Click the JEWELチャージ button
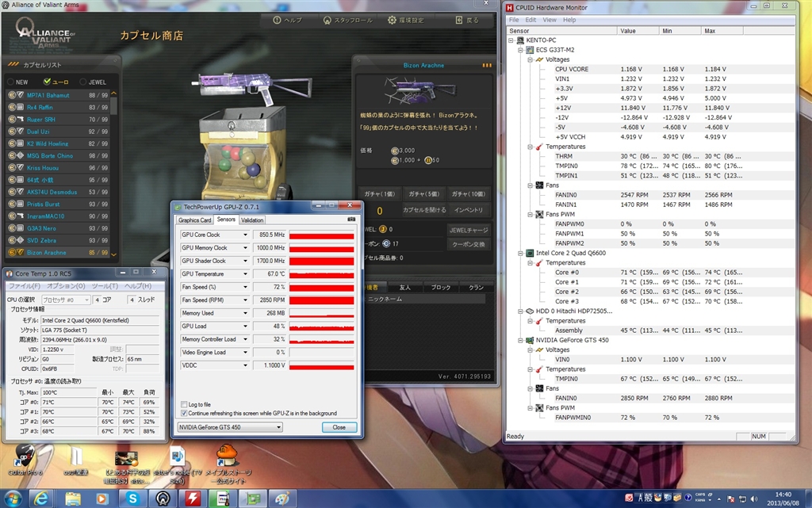Image resolution: width=812 pixels, height=508 pixels. pos(468,230)
